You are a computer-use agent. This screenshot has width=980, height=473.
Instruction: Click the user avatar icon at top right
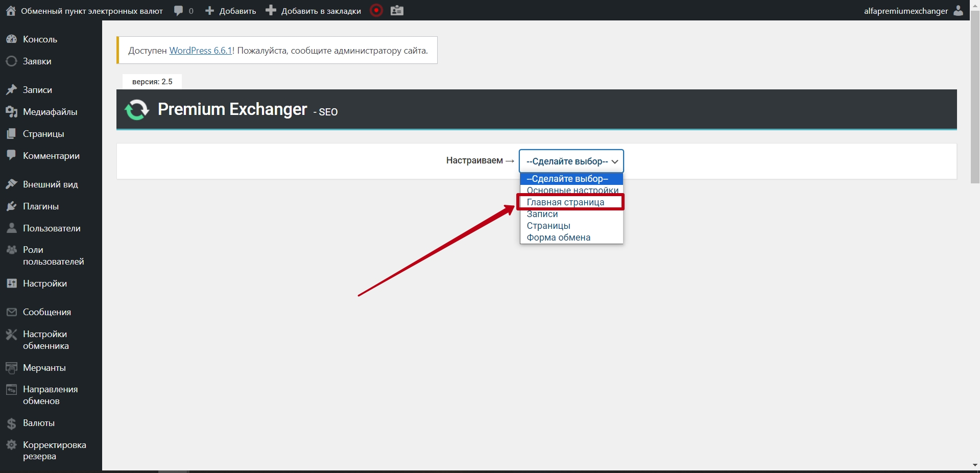[958, 11]
